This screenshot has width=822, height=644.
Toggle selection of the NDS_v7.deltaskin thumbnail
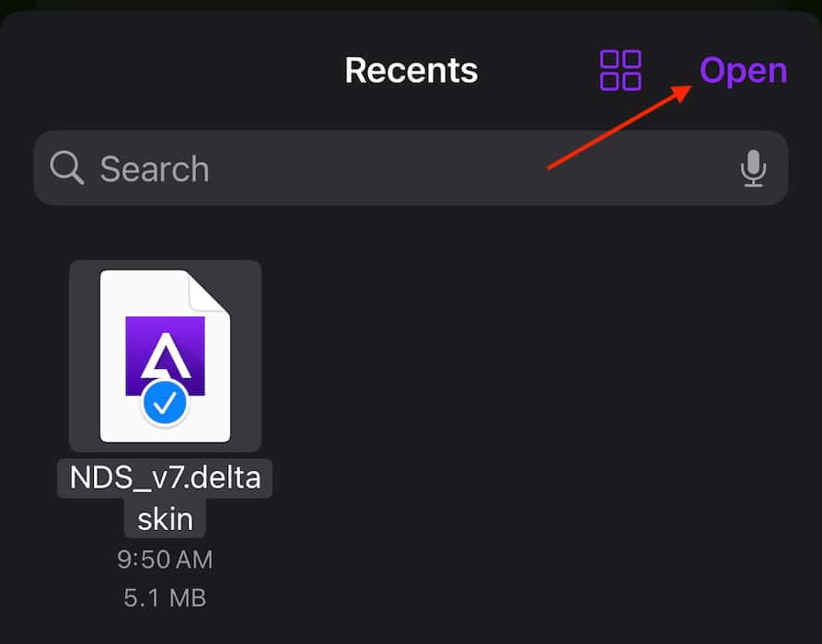click(x=165, y=355)
